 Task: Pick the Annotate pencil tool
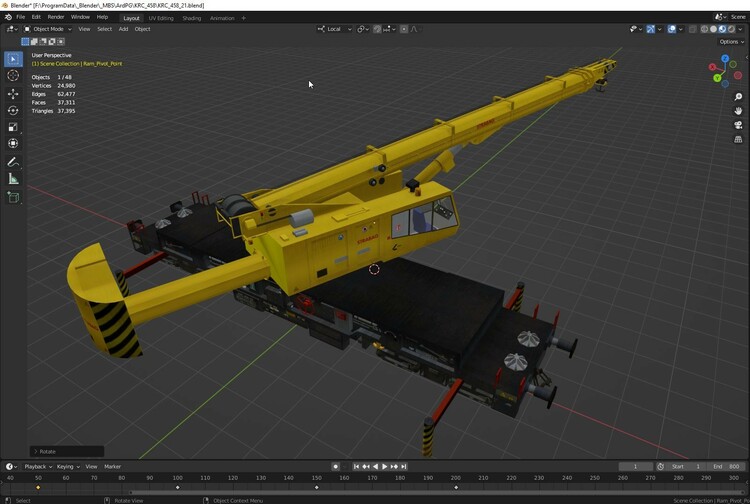click(x=13, y=161)
